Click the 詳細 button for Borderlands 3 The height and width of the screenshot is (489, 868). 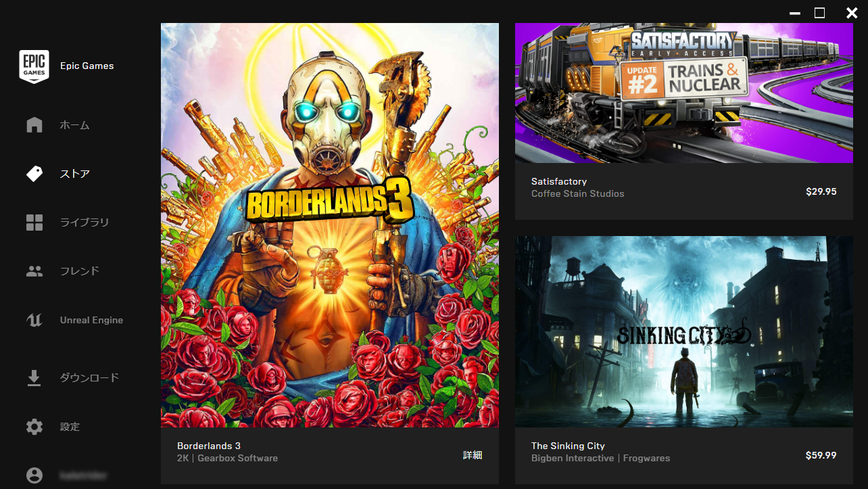click(473, 455)
